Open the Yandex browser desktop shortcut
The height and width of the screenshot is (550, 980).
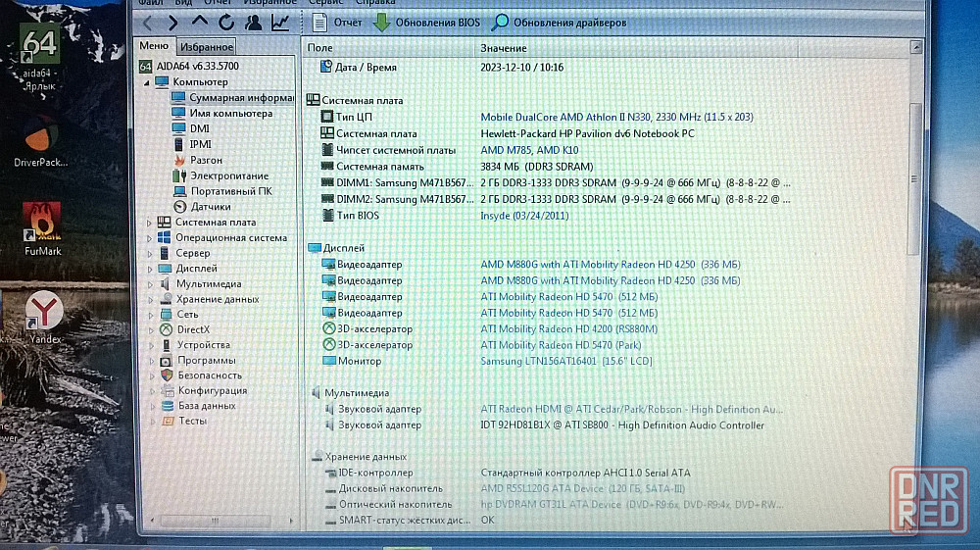(45, 317)
